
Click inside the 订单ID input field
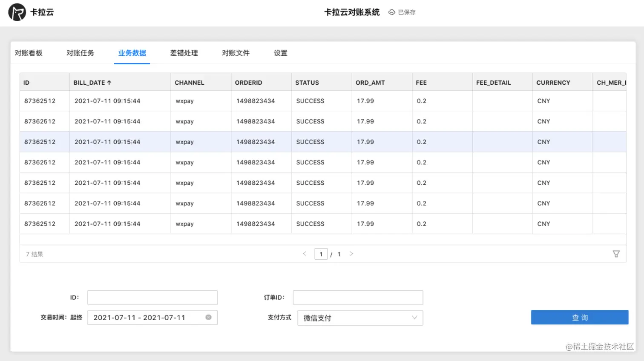coord(357,297)
